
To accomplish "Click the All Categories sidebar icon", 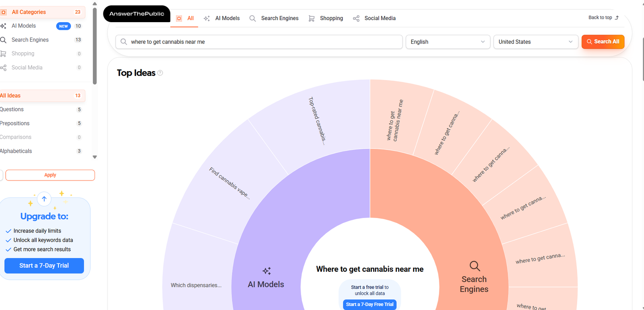I will click(x=4, y=12).
